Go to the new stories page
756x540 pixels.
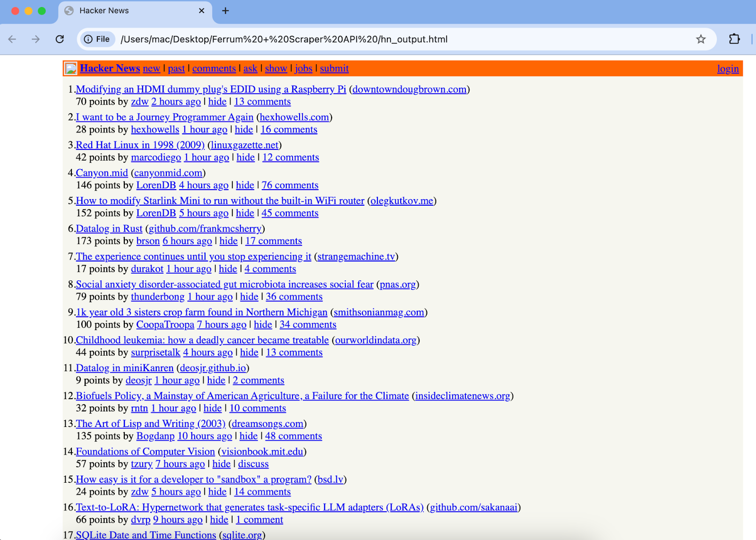click(151, 68)
